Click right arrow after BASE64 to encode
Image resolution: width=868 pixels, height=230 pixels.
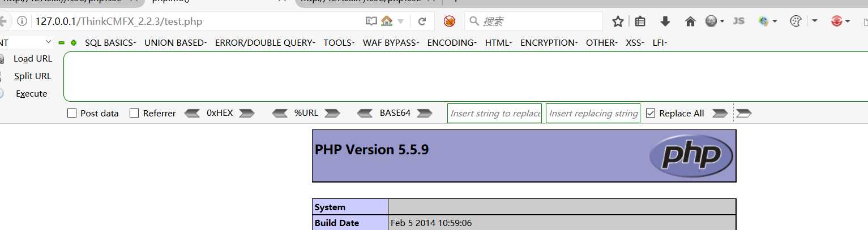[425, 113]
